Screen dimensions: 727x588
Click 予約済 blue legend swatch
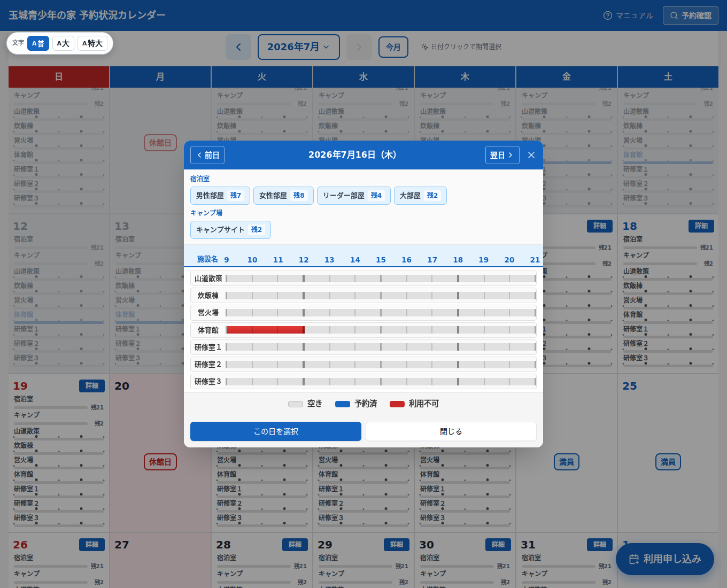tap(343, 404)
